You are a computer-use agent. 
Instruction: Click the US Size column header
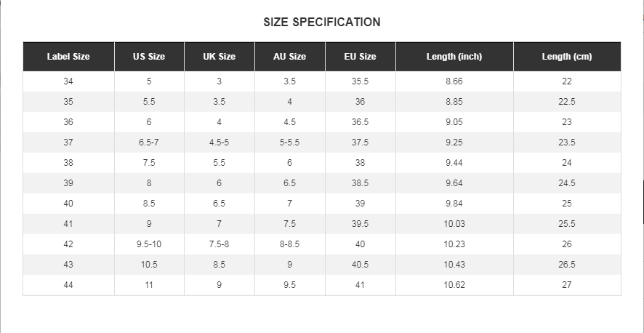[149, 57]
